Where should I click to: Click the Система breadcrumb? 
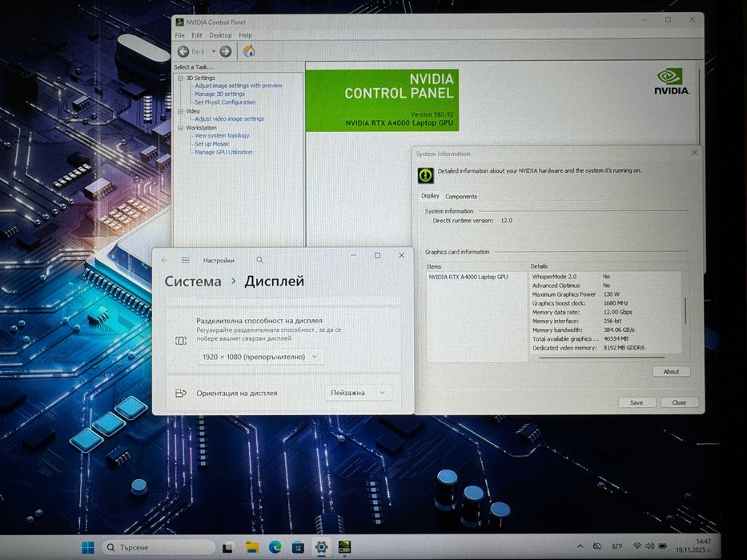(x=193, y=281)
